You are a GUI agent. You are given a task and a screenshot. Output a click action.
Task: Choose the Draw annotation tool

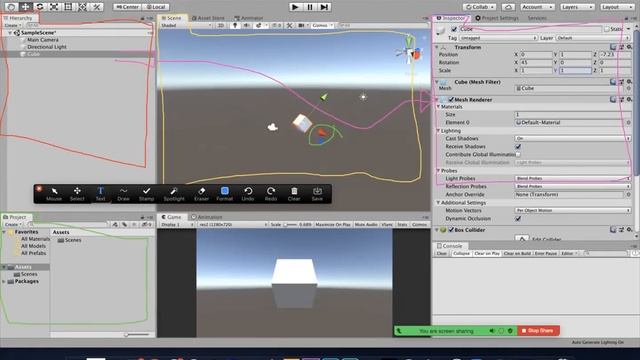pyautogui.click(x=123, y=194)
